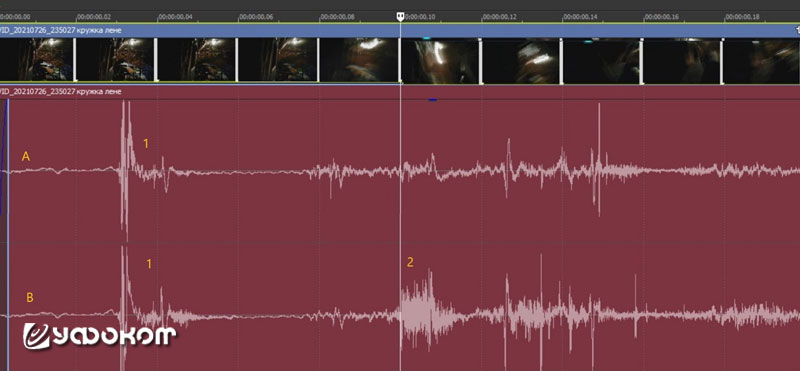The height and width of the screenshot is (371, 800).
Task: Click the number 1 annotation in channel A
Action: coord(145,144)
